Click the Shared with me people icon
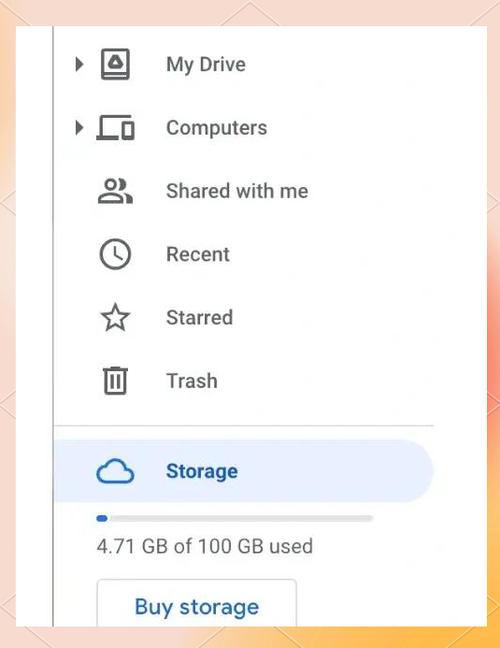Image resolution: width=500 pixels, height=648 pixels. 115,191
